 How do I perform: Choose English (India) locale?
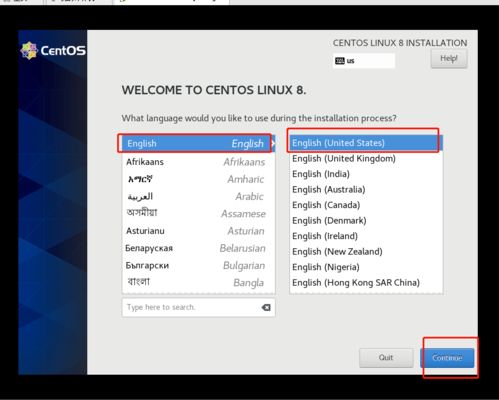366,174
